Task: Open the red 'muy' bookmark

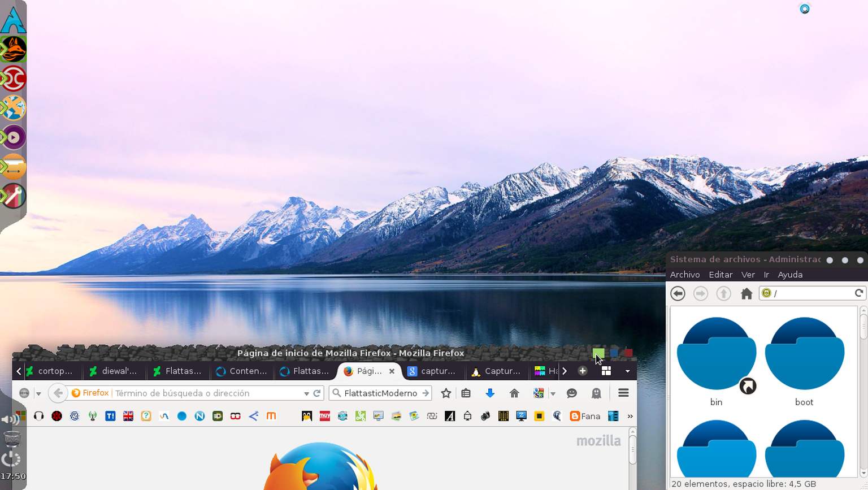Action: 325,416
